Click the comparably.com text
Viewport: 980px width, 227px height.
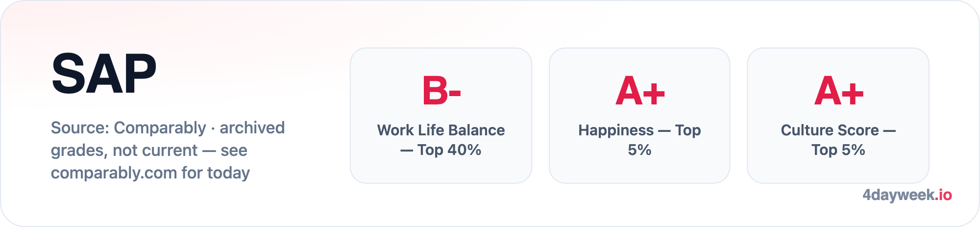114,173
